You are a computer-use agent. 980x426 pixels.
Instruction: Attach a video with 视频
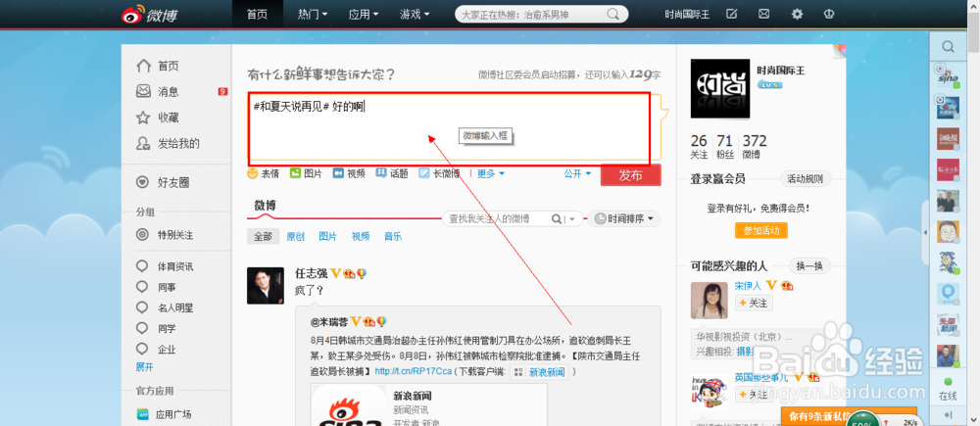349,173
